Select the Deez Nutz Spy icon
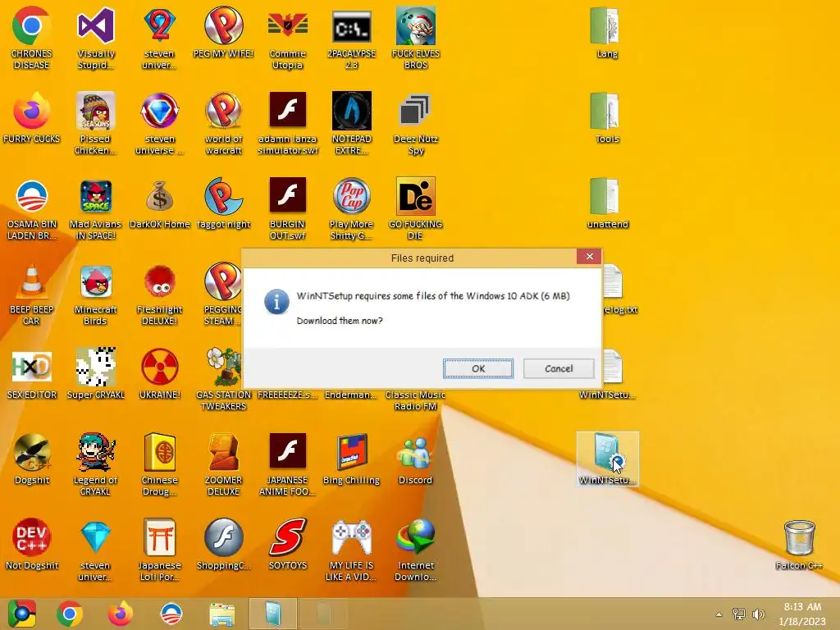This screenshot has height=630, width=840. [x=415, y=123]
